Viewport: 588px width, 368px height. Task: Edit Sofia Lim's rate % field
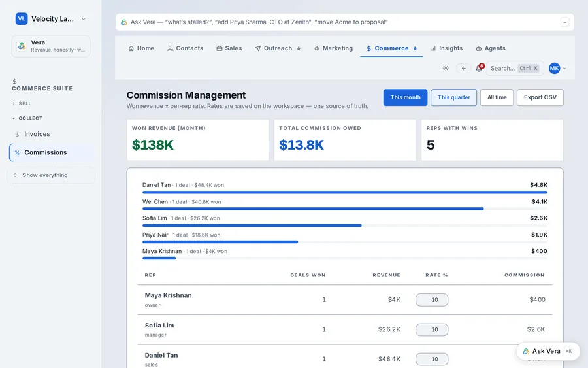coord(432,329)
